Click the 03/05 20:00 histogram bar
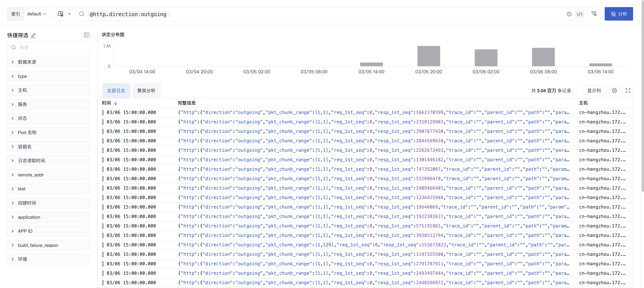Image resolution: width=644 pixels, height=288 pixels. click(429, 56)
